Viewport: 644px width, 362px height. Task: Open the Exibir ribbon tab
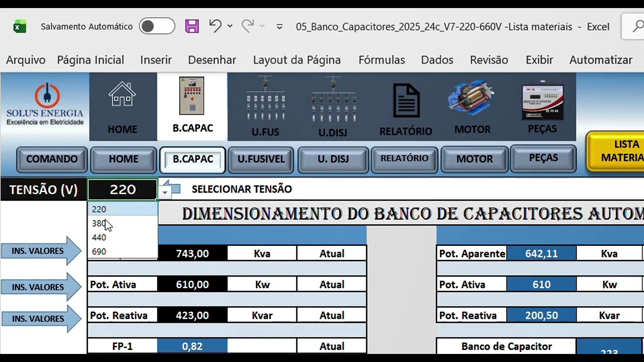539,60
